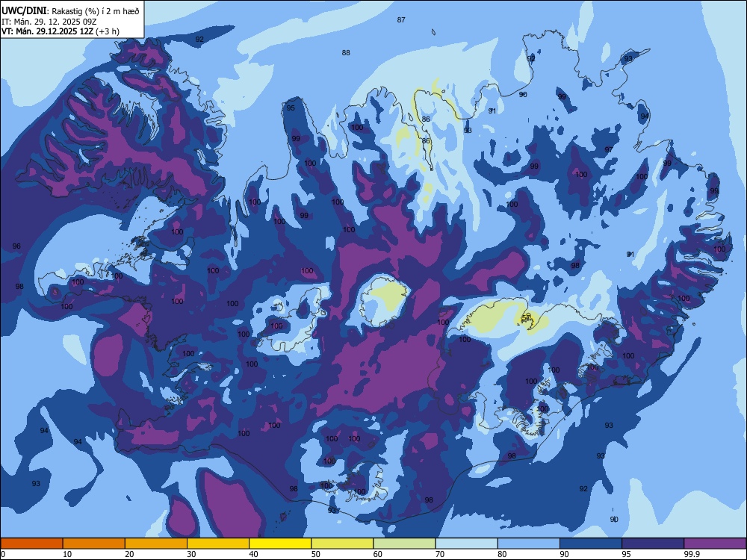Click the first legend label '0'
This screenshot has height=560, width=747.
pyautogui.click(x=3, y=554)
